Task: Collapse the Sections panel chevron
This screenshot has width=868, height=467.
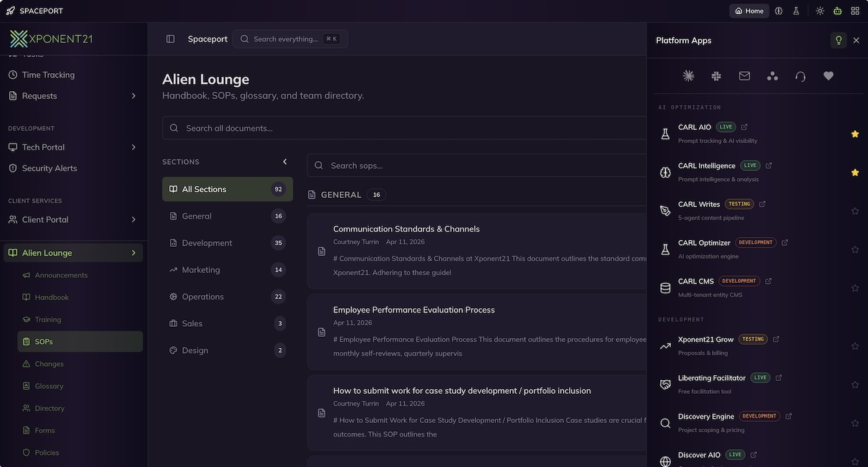Action: (x=285, y=162)
